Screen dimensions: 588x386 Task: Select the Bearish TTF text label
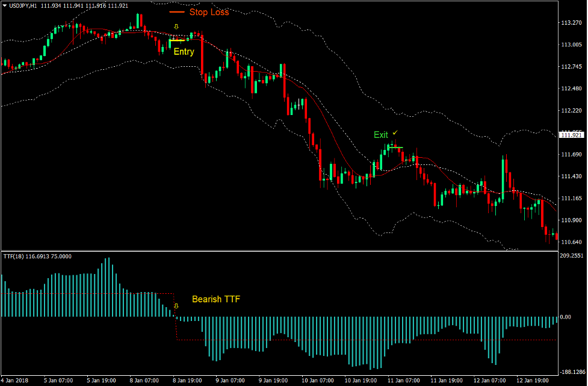[215, 298]
